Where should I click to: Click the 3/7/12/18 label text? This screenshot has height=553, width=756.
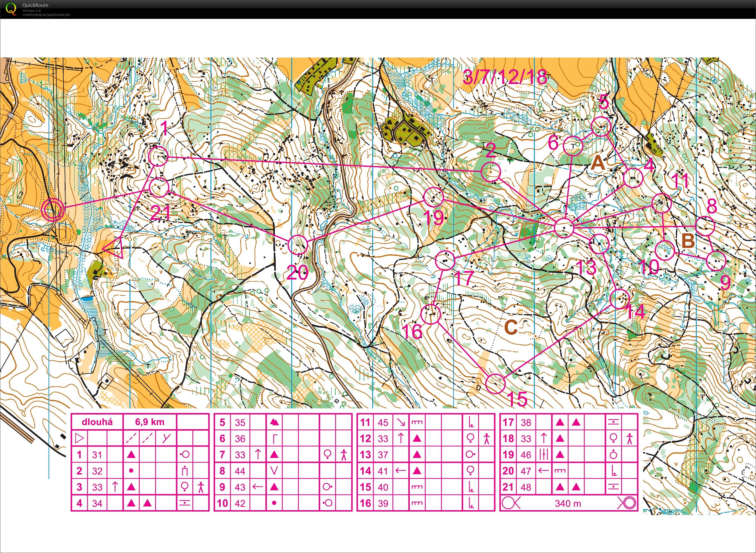click(505, 77)
